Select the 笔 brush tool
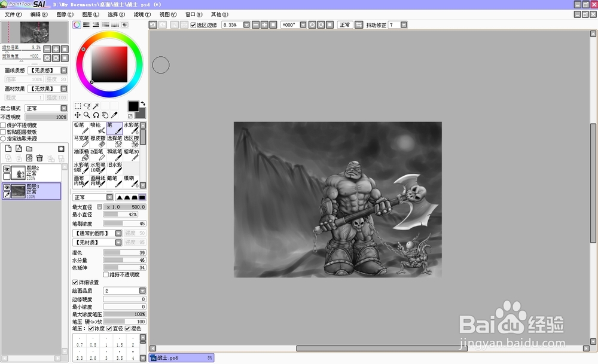 point(114,128)
